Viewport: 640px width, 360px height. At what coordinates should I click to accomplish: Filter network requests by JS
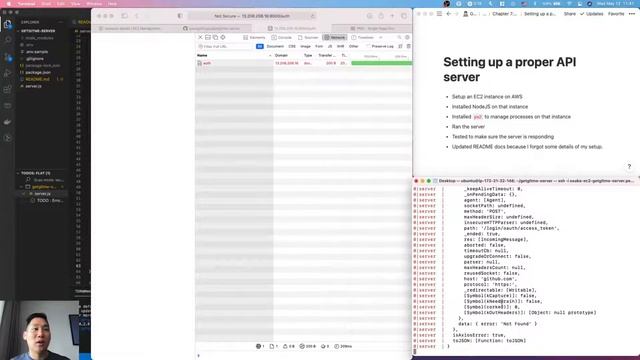click(x=330, y=47)
